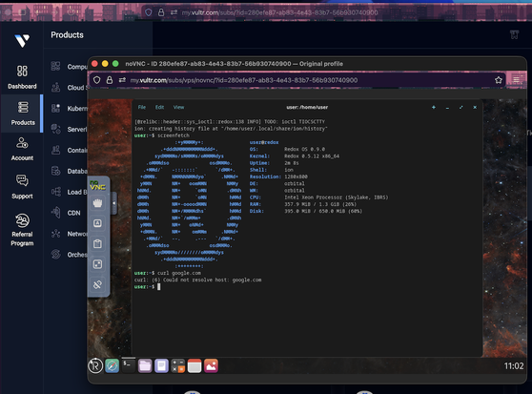Screen dimensions: 532x394
Task: Click shield tracking icon in noVNC window
Action: pyautogui.click(x=97, y=80)
